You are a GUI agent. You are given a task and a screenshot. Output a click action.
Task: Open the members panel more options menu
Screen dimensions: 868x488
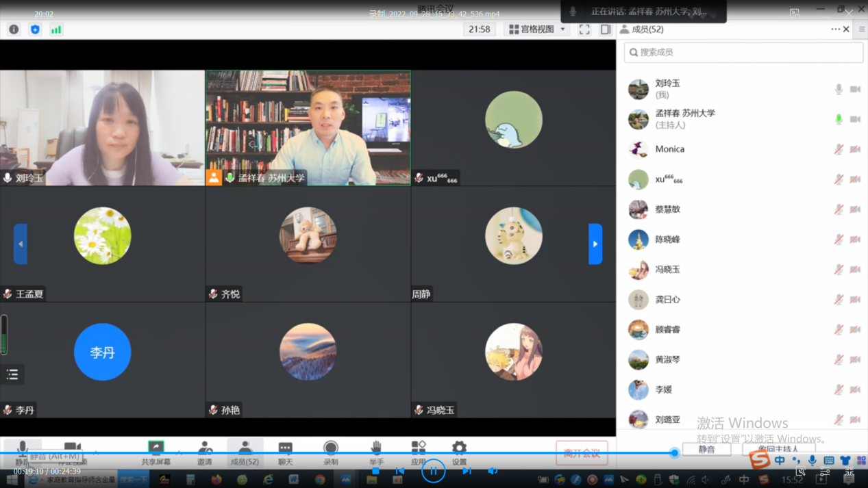tap(835, 29)
